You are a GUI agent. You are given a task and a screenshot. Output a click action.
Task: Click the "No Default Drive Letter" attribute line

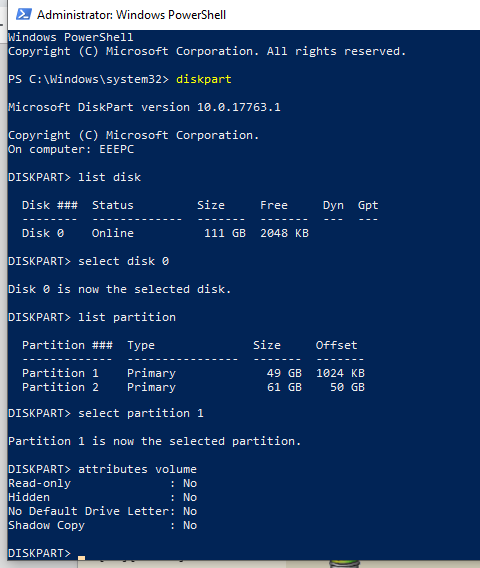[x=103, y=511]
